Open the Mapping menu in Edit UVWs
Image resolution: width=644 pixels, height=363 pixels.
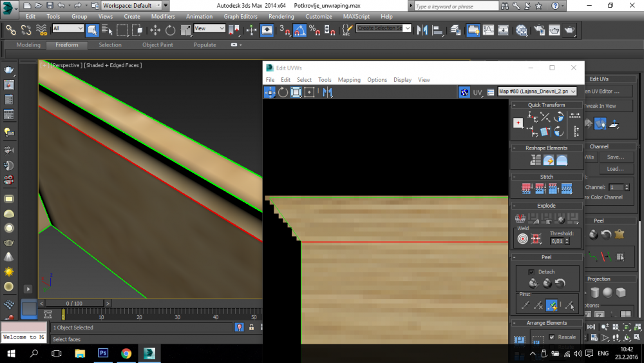[349, 80]
